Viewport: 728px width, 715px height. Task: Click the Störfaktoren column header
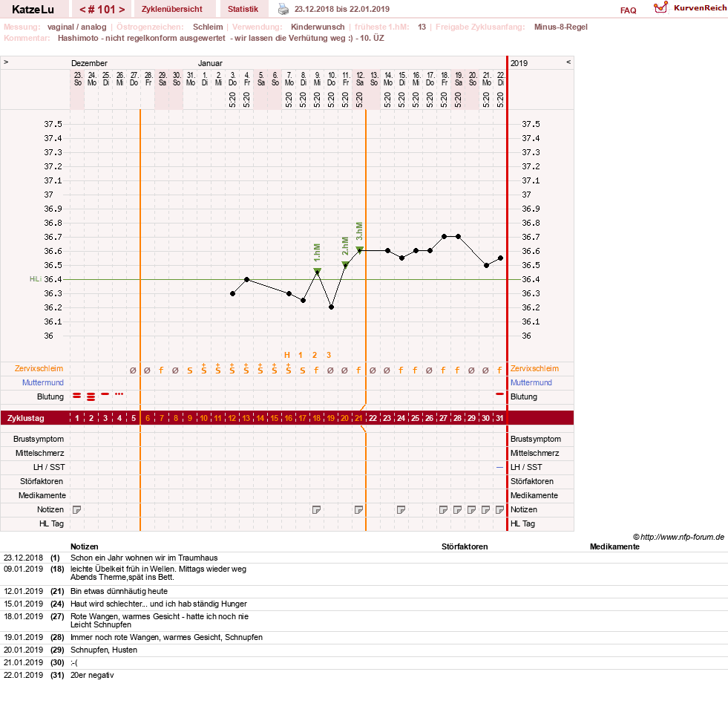465,546
